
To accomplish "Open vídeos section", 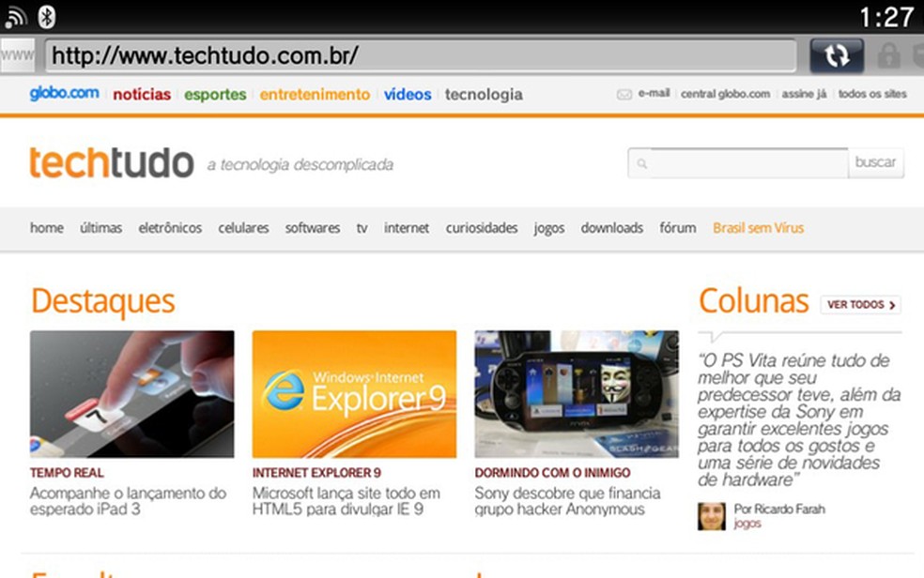I will 408,94.
